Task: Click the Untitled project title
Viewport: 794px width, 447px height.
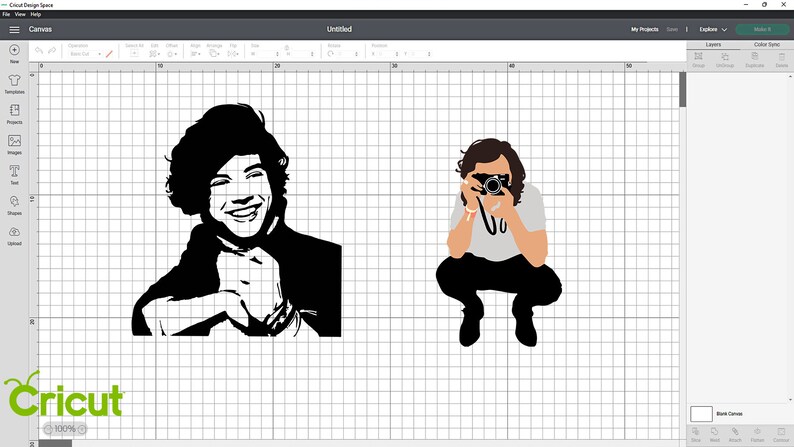Action: (339, 29)
